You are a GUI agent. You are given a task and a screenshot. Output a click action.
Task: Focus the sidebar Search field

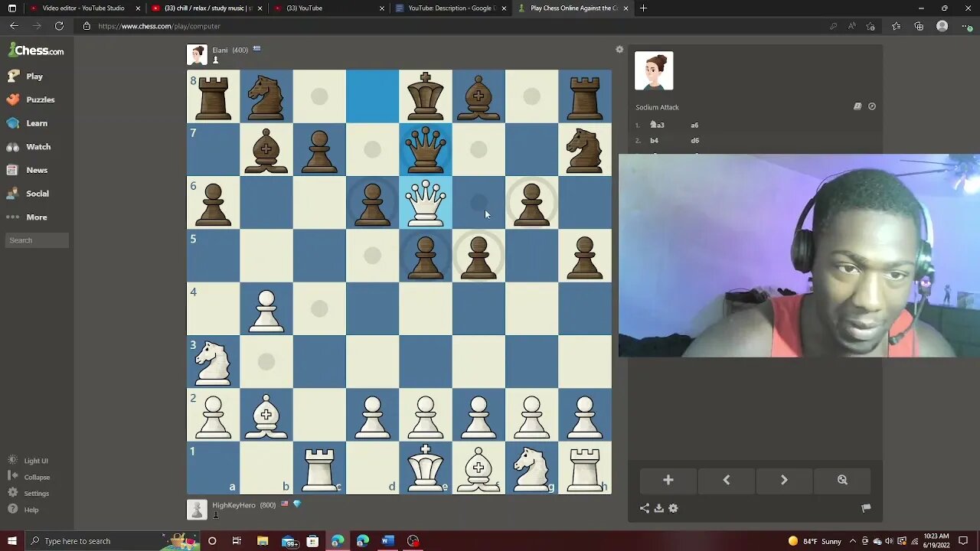click(37, 240)
